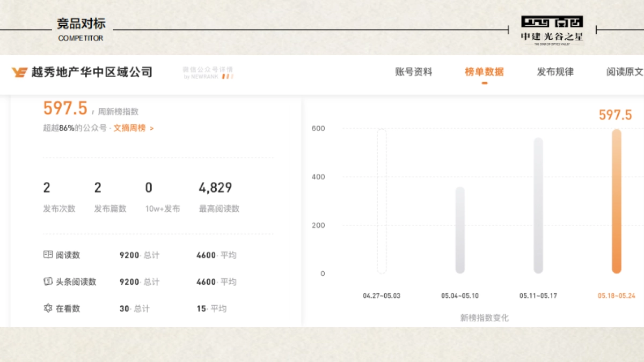Image resolution: width=644 pixels, height=362 pixels.
Task: Click the 597.5 周新榜指数 score
Action: click(x=65, y=108)
